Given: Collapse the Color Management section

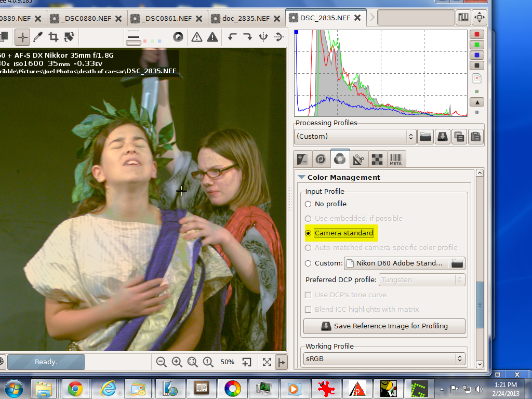Looking at the screenshot, I should click(x=301, y=177).
